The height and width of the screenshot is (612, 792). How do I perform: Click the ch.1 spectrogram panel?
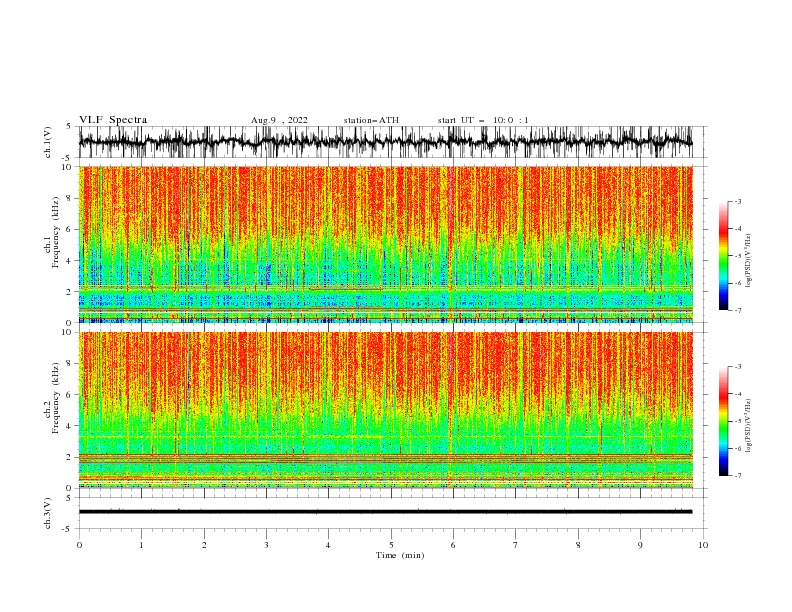pos(386,244)
